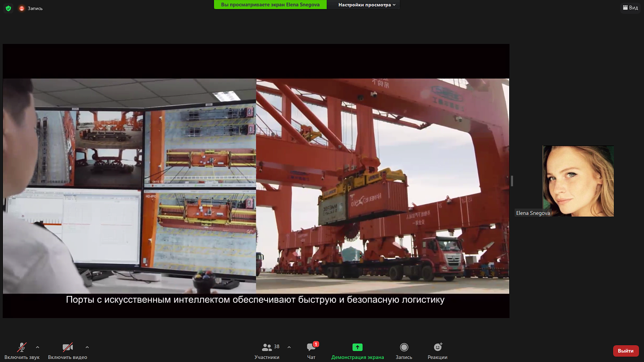Open the Reactions smiley icon
The height and width of the screenshot is (362, 644).
point(437,347)
